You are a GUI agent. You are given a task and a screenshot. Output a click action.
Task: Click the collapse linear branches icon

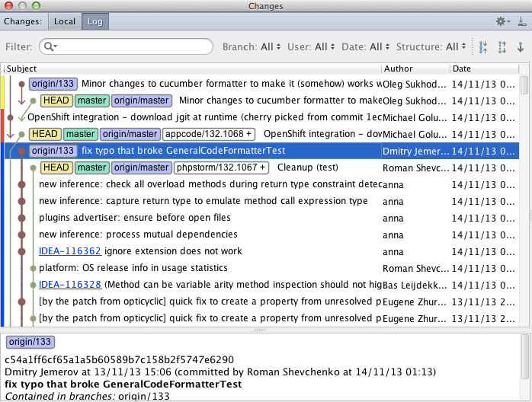(482, 47)
